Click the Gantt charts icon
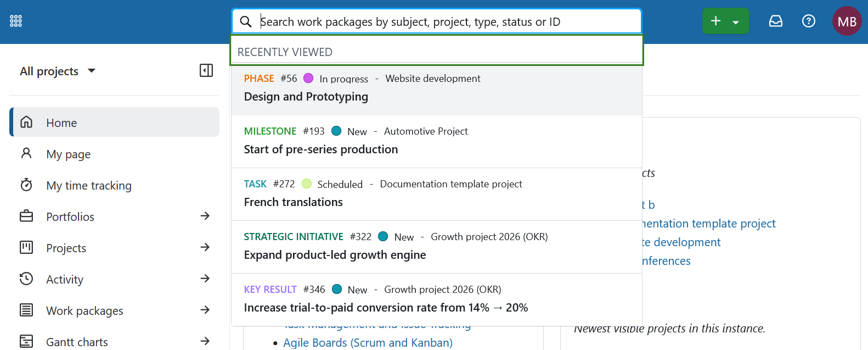Image resolution: width=868 pixels, height=350 pixels. [x=26, y=341]
